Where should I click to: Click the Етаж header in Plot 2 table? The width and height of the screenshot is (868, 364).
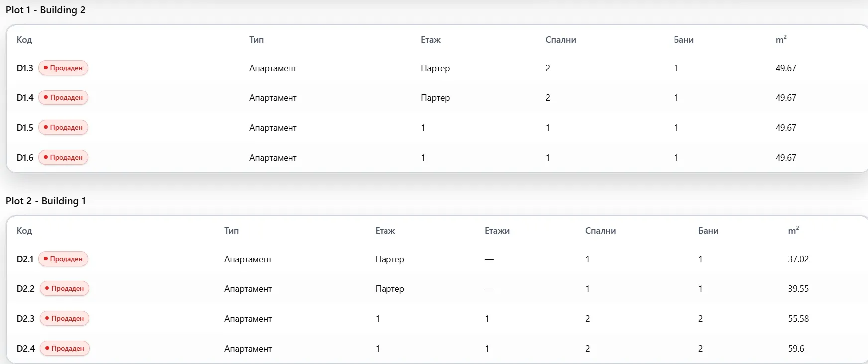pyautogui.click(x=385, y=231)
